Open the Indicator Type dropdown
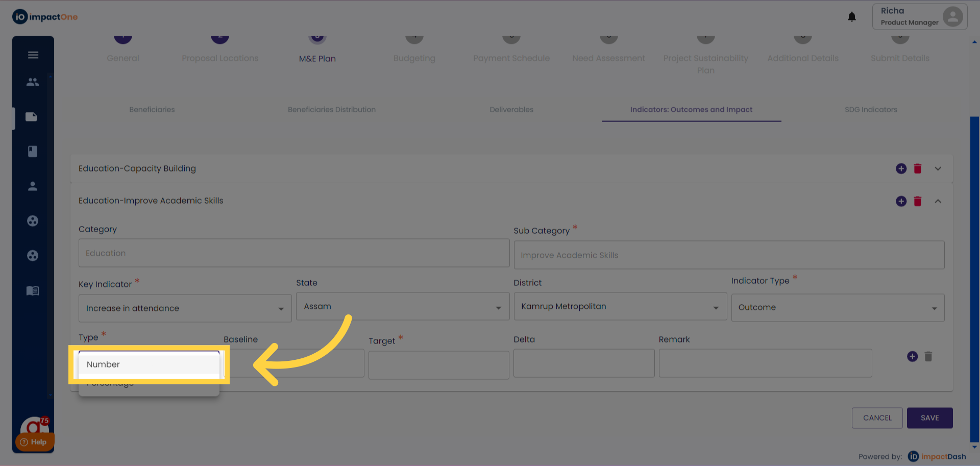 pyautogui.click(x=837, y=307)
